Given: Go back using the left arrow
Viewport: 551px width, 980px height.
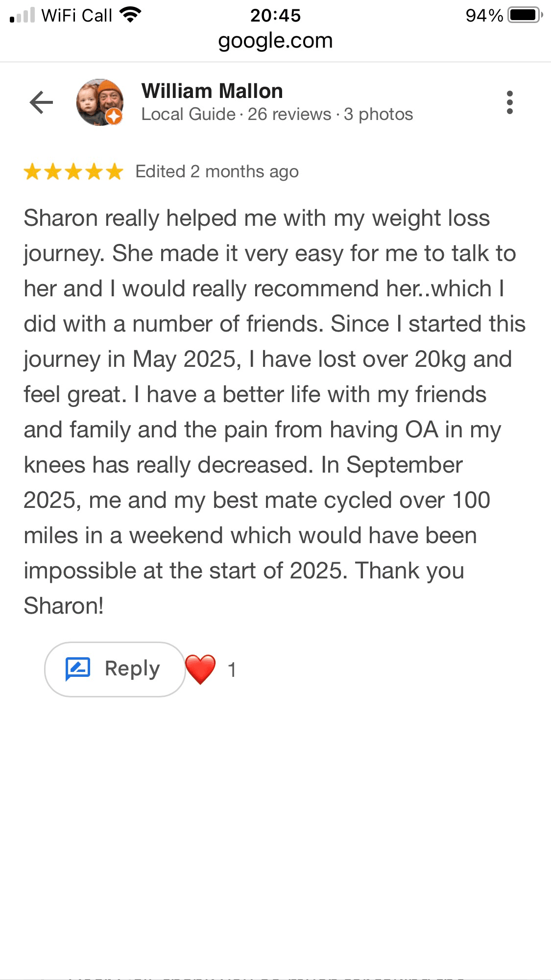Looking at the screenshot, I should pyautogui.click(x=41, y=102).
